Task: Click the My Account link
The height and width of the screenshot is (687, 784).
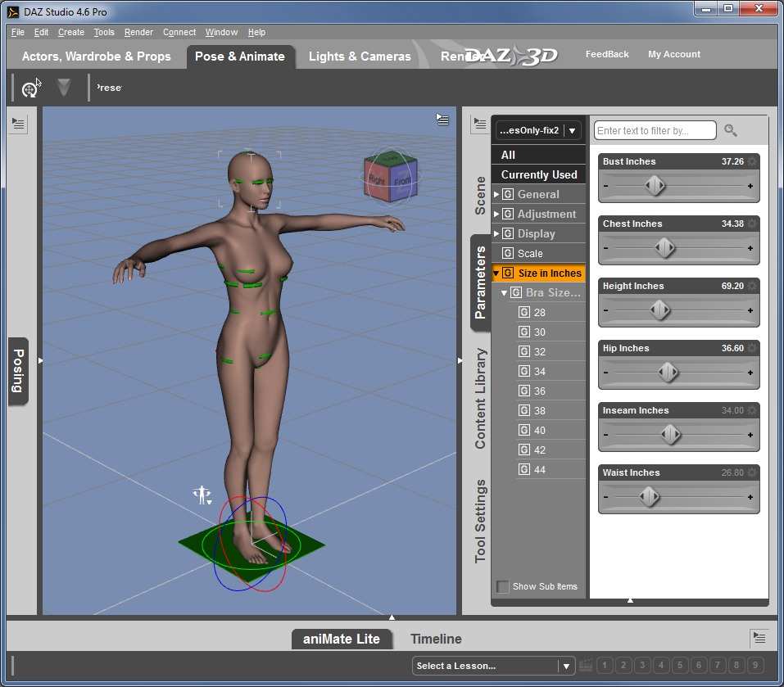Action: (x=674, y=54)
